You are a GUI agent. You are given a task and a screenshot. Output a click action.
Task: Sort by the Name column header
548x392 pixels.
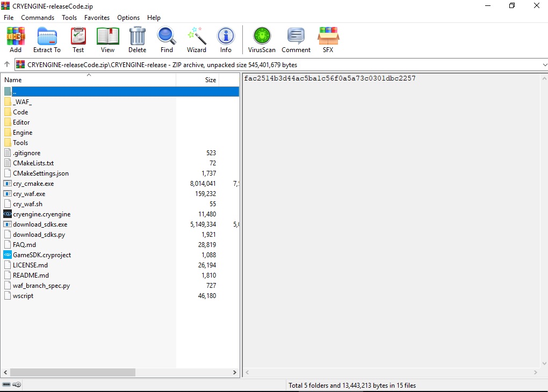coord(89,79)
